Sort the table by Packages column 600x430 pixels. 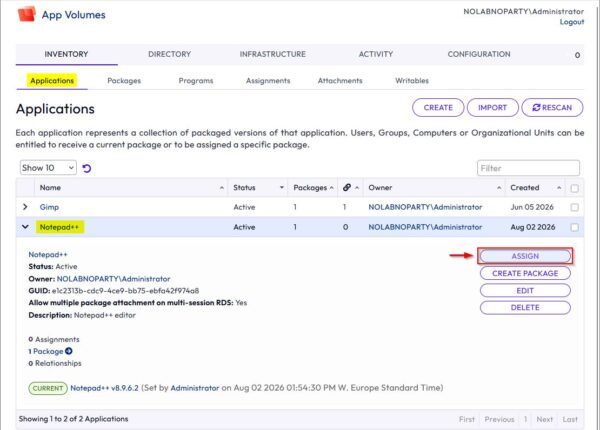[313, 187]
